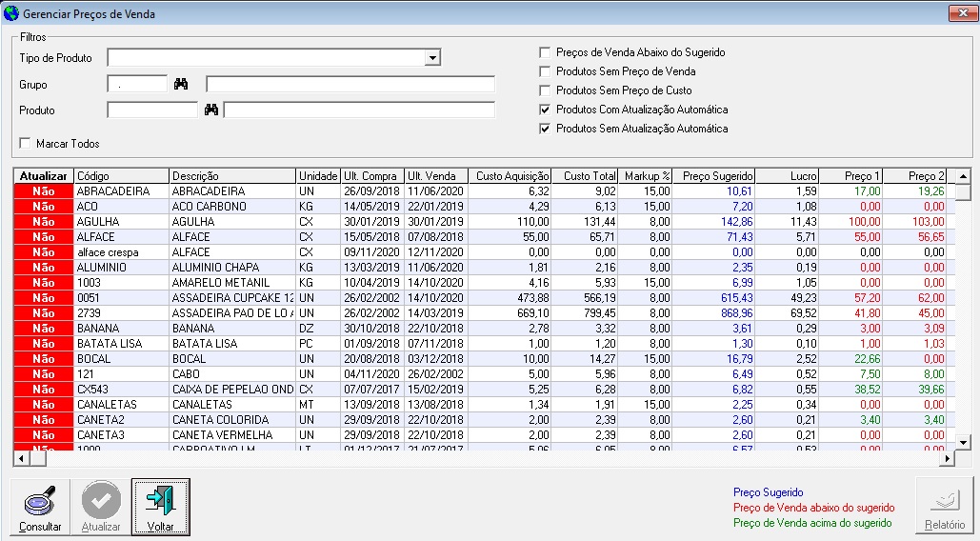Toggle red Não cell for ABRACADEIRA row
Screen dimensions: 980x541
pyautogui.click(x=43, y=191)
